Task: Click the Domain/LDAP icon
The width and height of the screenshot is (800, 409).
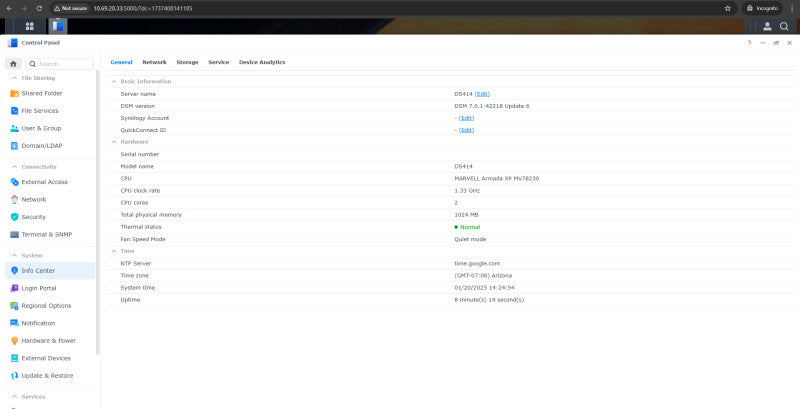Action: [x=14, y=146]
